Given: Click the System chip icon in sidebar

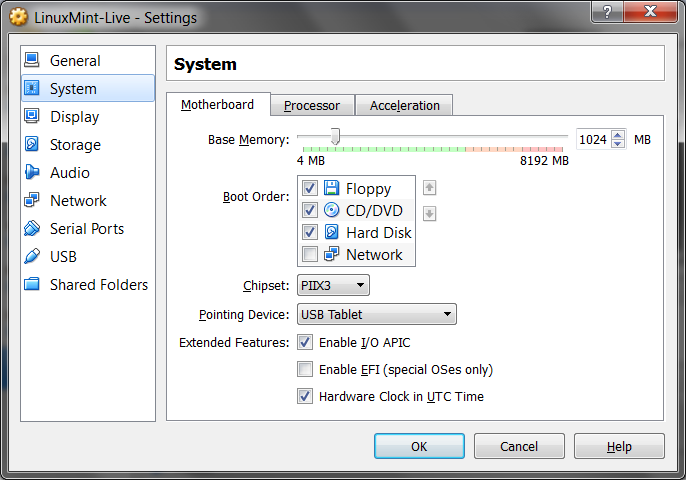Looking at the screenshot, I should click(x=32, y=88).
